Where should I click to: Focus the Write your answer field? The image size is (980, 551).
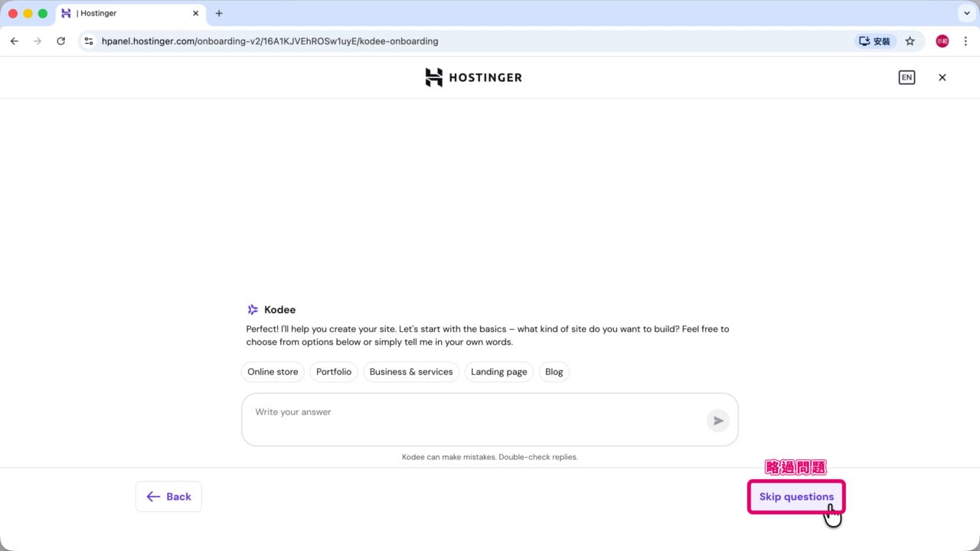coord(490,419)
